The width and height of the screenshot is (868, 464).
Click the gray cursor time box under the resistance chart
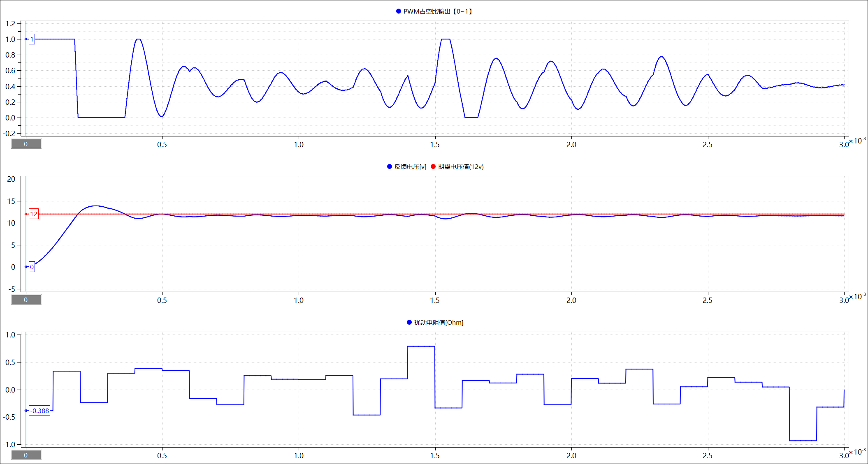26,455
